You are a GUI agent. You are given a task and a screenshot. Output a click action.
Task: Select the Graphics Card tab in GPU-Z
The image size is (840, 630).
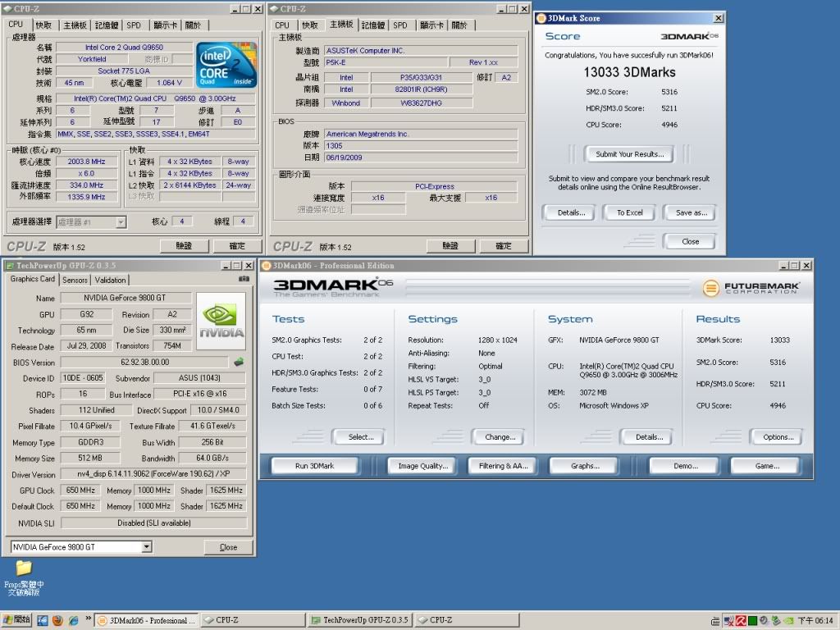(x=32, y=279)
